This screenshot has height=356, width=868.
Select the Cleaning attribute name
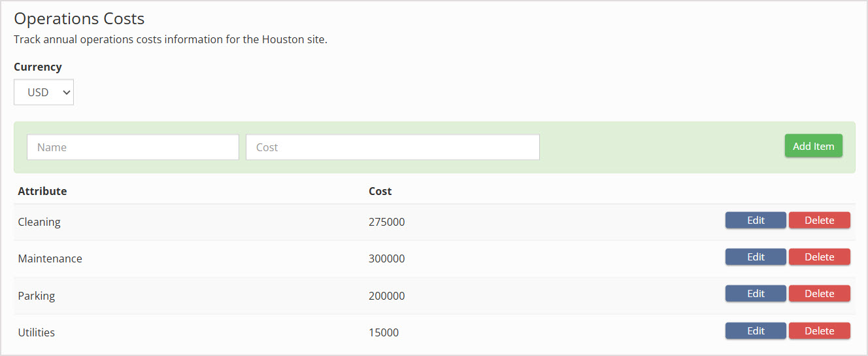(39, 222)
